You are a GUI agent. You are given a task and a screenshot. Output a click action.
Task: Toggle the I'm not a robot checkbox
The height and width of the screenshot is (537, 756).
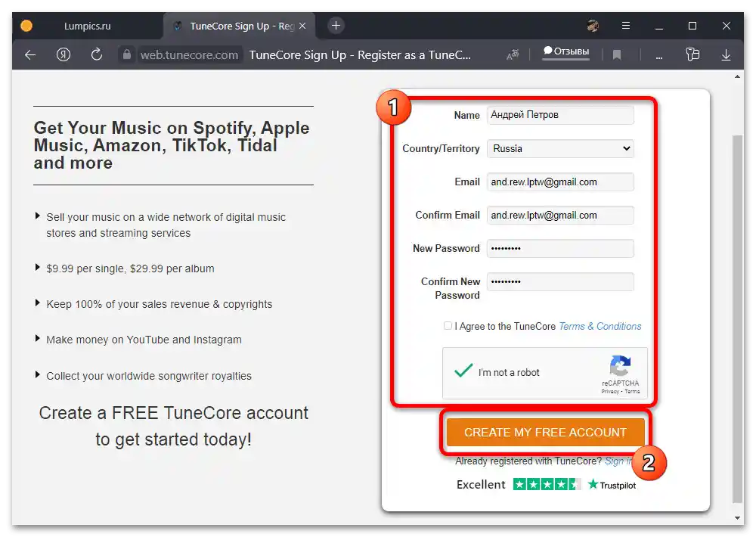[x=463, y=371]
